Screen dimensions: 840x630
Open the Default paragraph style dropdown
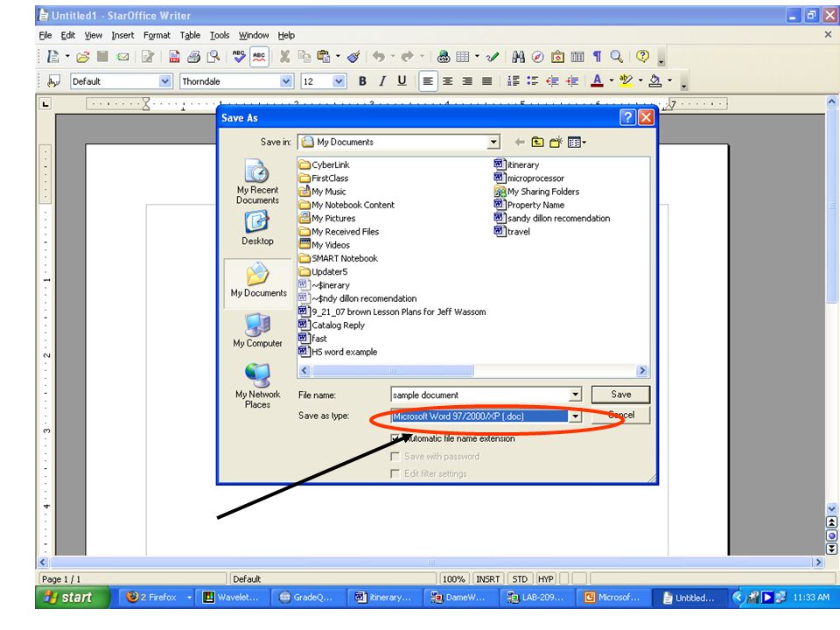(x=165, y=81)
